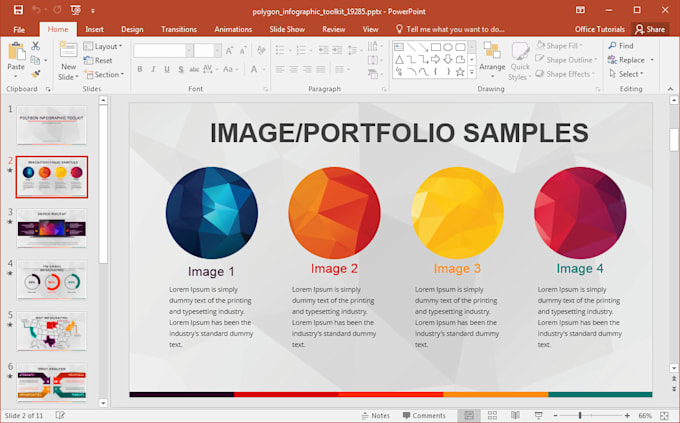
Task: Switch to the Design tab
Action: click(132, 30)
